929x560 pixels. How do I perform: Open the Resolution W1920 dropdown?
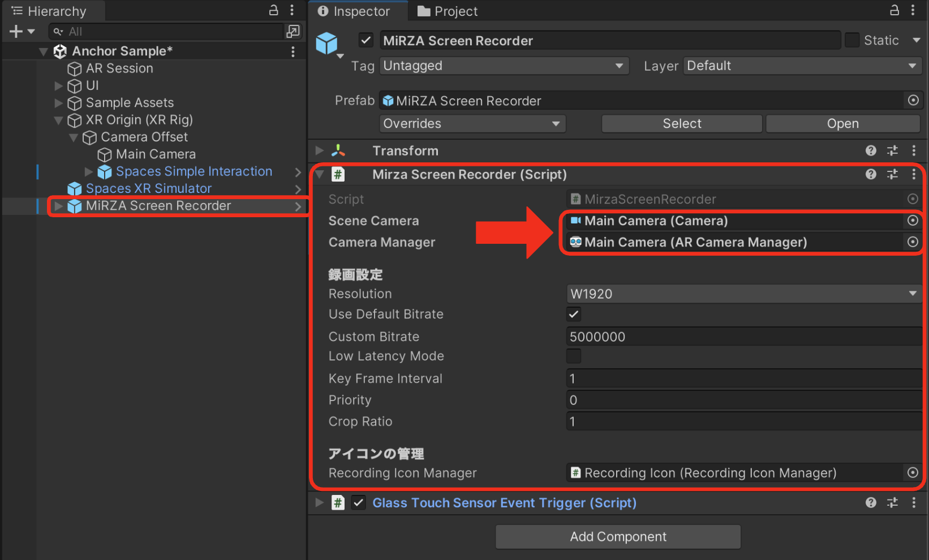tap(744, 294)
